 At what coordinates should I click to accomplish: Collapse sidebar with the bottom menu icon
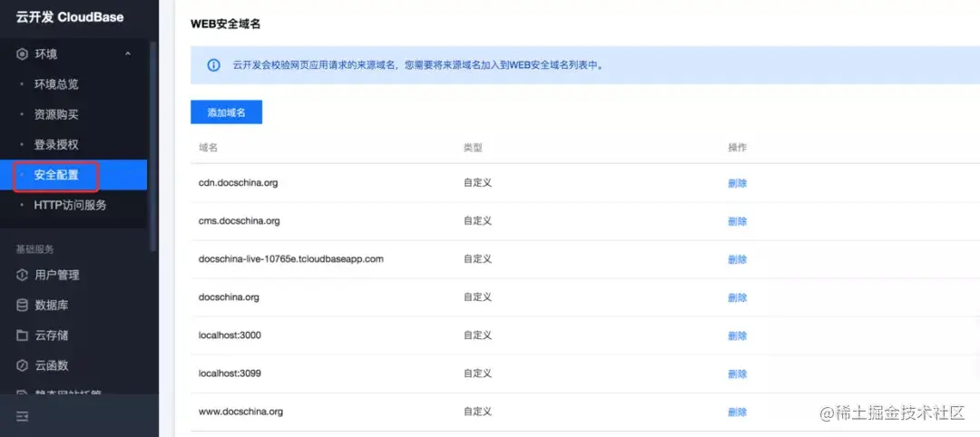pyautogui.click(x=22, y=416)
